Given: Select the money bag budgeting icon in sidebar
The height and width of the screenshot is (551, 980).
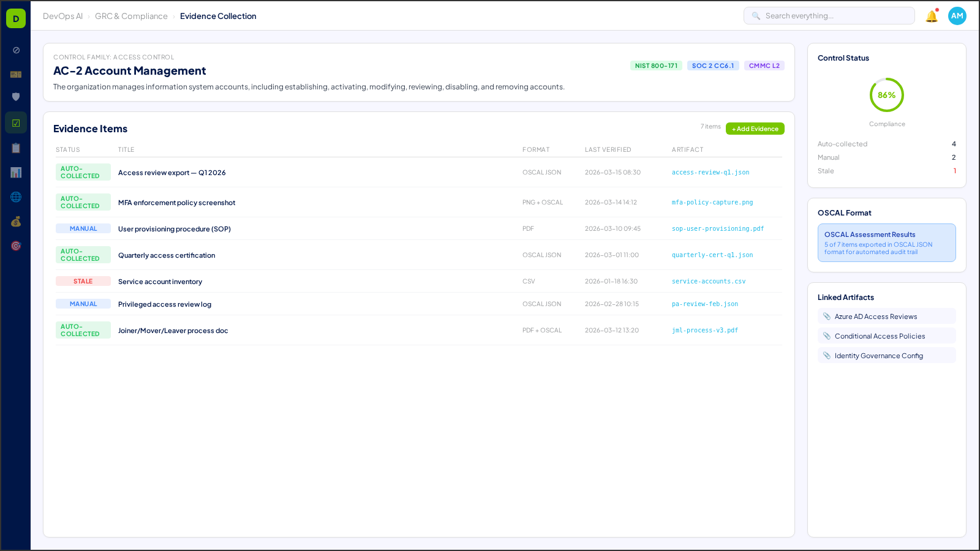Looking at the screenshot, I should (15, 222).
